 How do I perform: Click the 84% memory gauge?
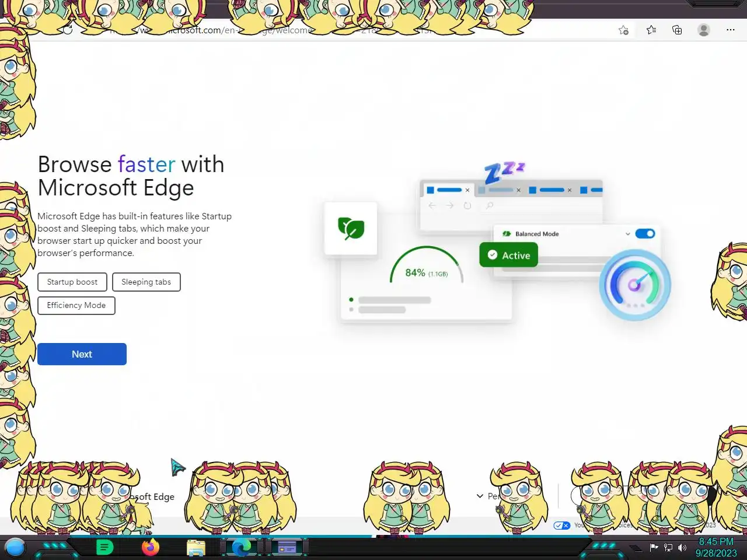(427, 266)
